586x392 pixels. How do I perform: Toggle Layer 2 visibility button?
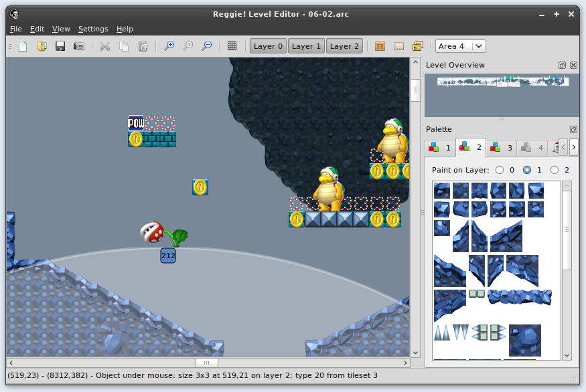344,46
